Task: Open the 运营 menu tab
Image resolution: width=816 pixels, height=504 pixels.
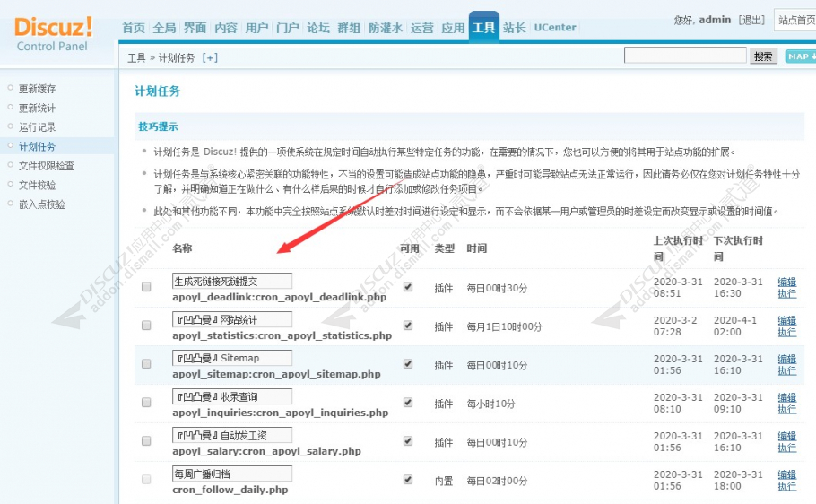Action: pyautogui.click(x=421, y=28)
